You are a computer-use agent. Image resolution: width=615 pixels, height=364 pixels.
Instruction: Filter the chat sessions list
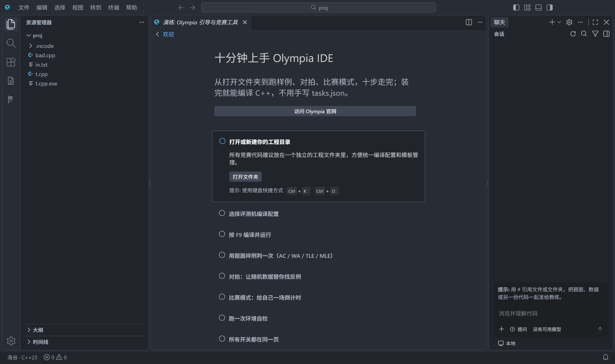(x=595, y=34)
